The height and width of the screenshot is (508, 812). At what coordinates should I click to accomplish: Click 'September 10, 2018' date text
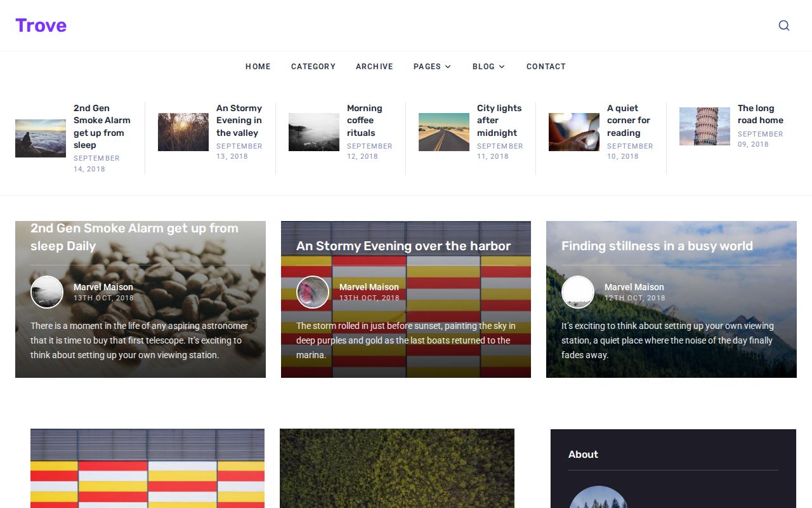pyautogui.click(x=630, y=151)
